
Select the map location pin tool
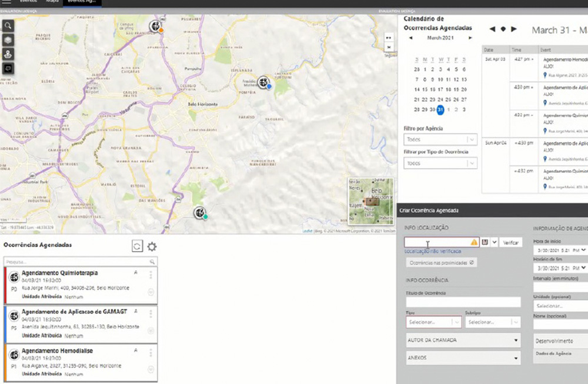[x=8, y=54]
